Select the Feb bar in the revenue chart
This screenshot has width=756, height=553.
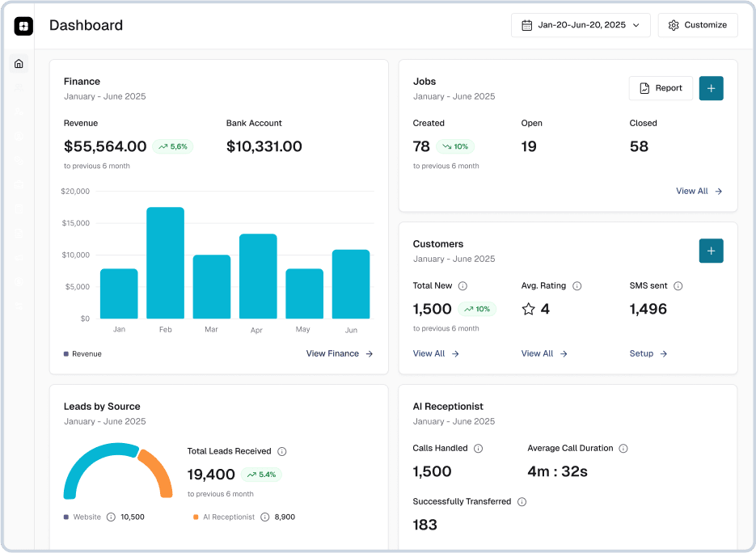165,263
